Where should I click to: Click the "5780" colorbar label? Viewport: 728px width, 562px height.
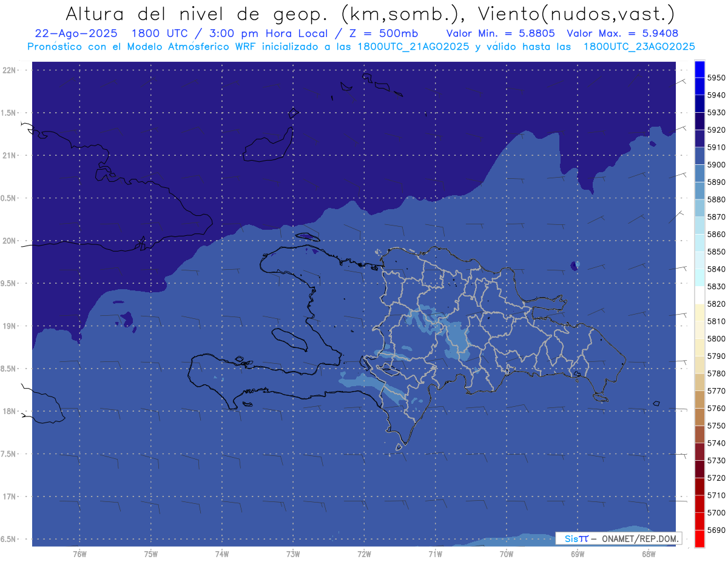click(x=716, y=373)
